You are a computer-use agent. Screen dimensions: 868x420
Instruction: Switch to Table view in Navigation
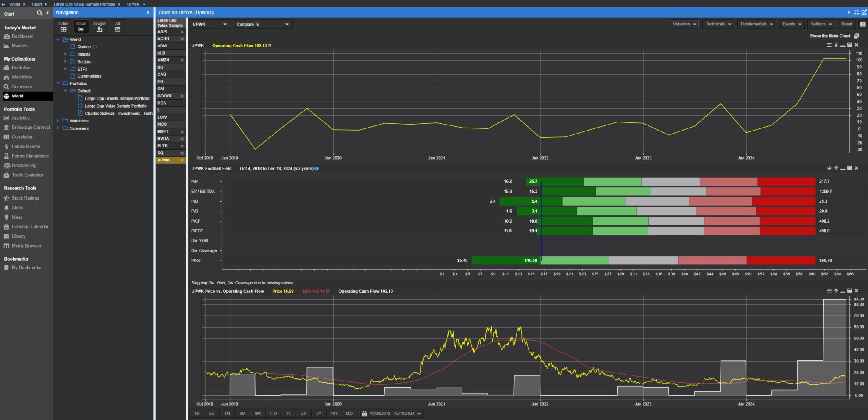[64, 27]
